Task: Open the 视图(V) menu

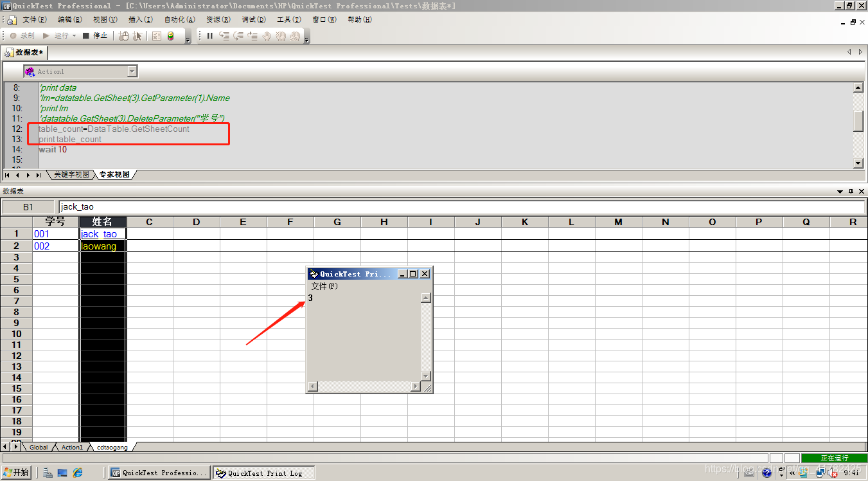Action: click(x=105, y=20)
